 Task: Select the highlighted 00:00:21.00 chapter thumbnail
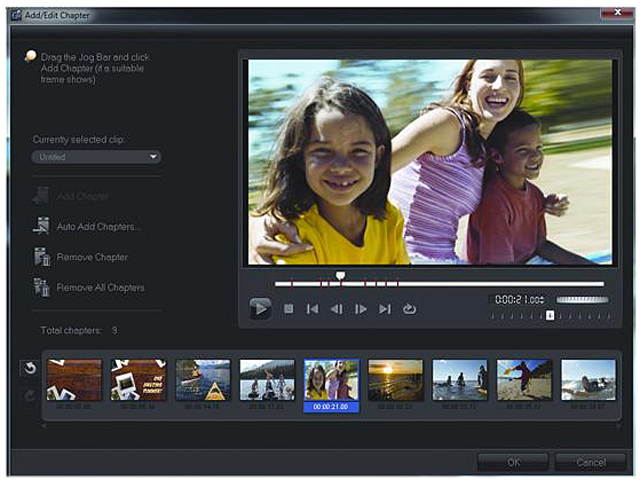(331, 381)
